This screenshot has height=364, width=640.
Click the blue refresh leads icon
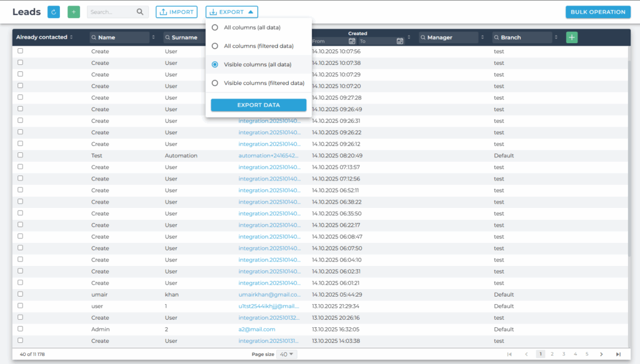tap(54, 12)
